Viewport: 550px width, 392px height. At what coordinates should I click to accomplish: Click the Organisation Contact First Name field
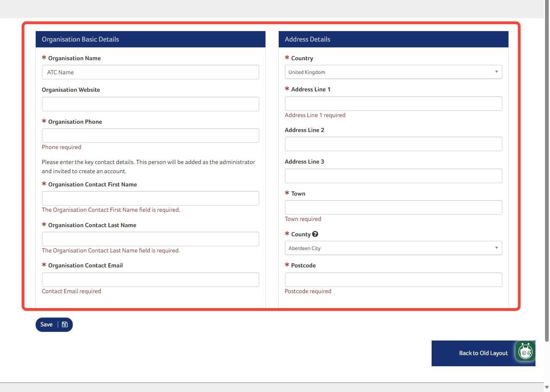click(x=150, y=198)
